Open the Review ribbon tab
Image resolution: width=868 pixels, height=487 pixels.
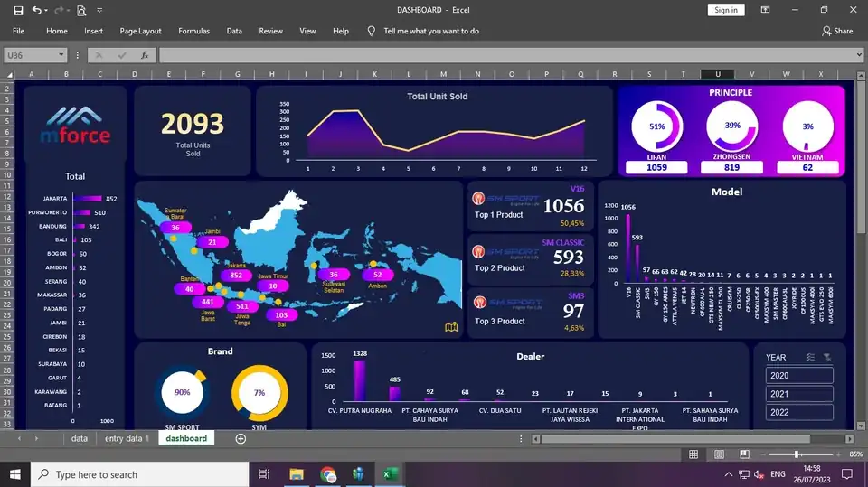[270, 31]
